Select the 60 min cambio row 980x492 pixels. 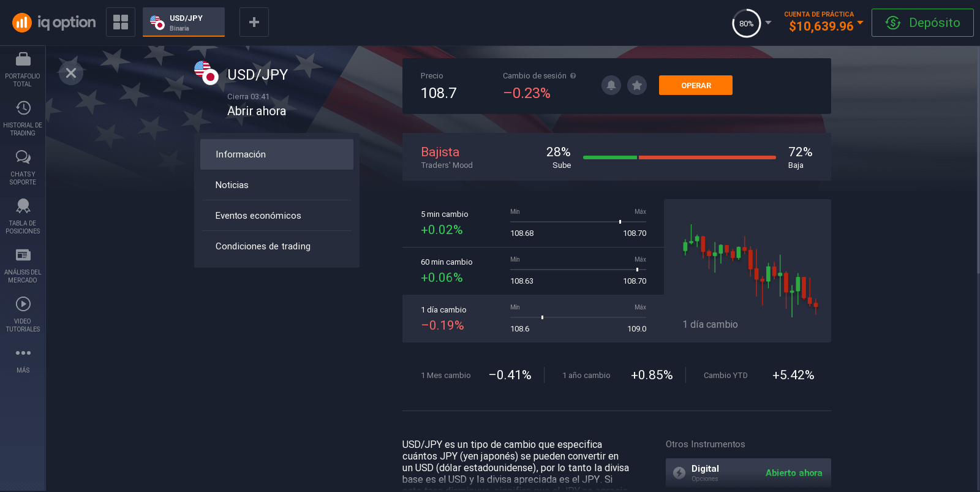tap(533, 271)
